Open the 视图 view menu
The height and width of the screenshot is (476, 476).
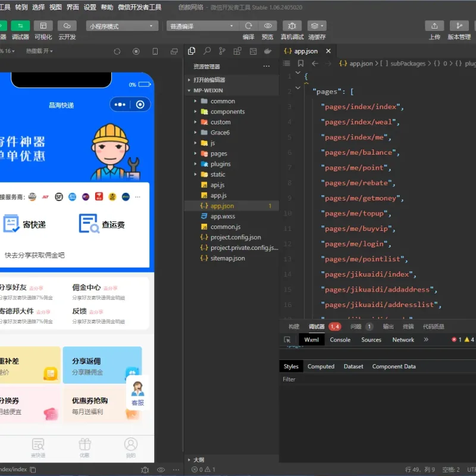pyautogui.click(x=55, y=7)
